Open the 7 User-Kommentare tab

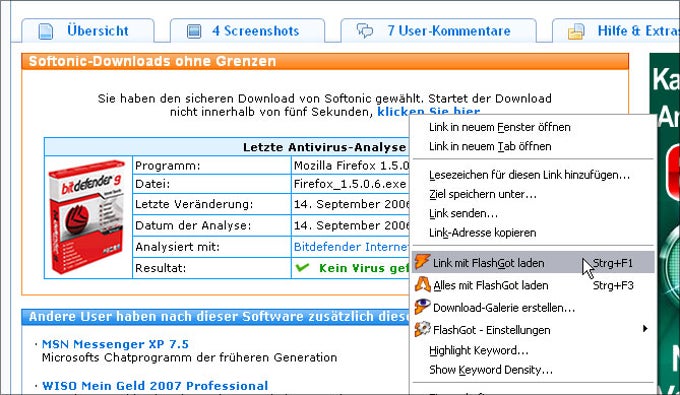(x=438, y=30)
